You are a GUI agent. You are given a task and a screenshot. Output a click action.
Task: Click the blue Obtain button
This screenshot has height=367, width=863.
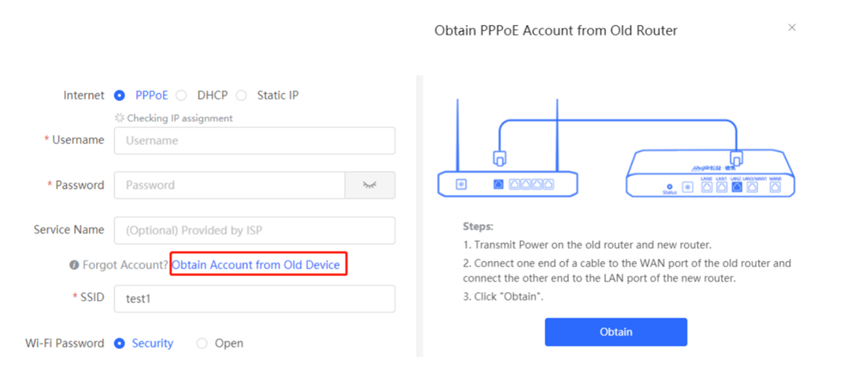616,332
